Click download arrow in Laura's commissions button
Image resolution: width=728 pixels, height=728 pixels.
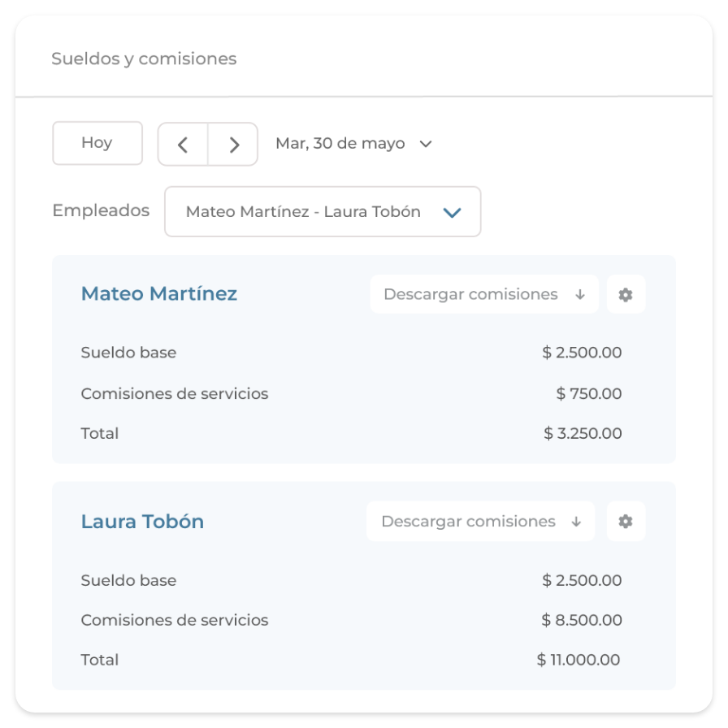576,522
